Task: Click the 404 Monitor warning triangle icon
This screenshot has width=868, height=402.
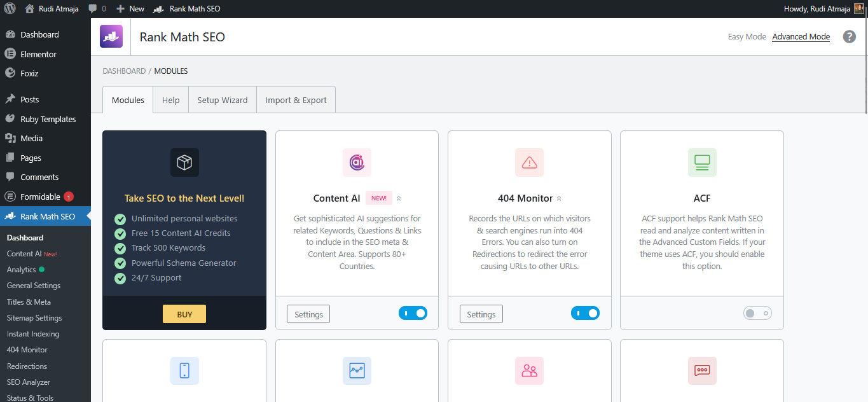Action: (x=529, y=163)
